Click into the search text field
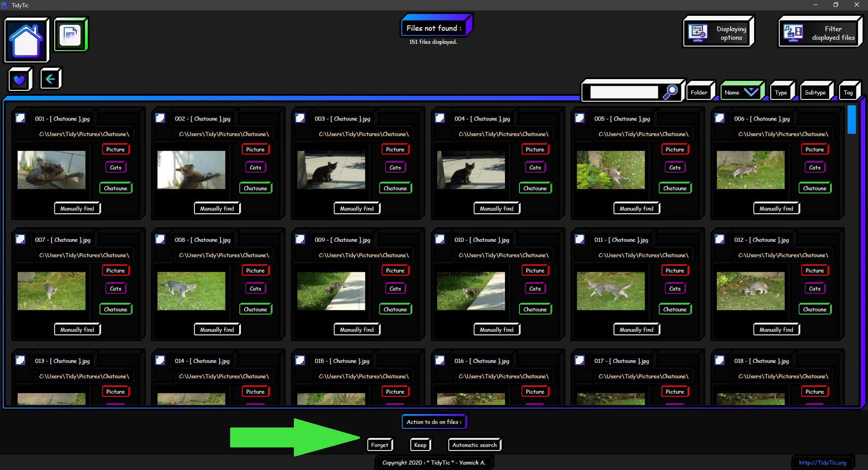The width and height of the screenshot is (868, 470). [624, 92]
